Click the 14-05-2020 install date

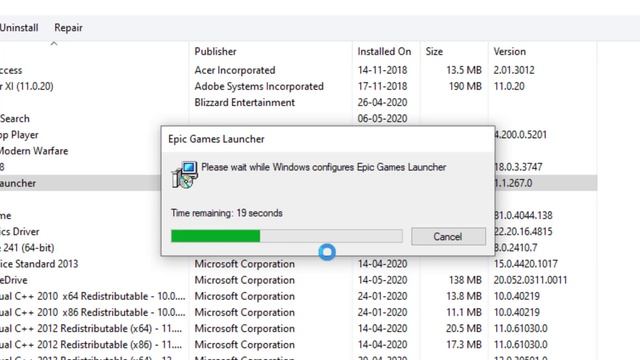tap(382, 280)
